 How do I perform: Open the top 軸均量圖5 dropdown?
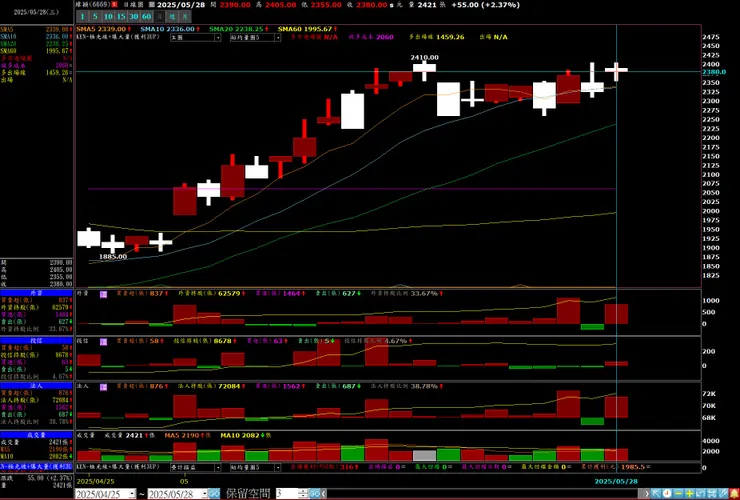coord(255,37)
